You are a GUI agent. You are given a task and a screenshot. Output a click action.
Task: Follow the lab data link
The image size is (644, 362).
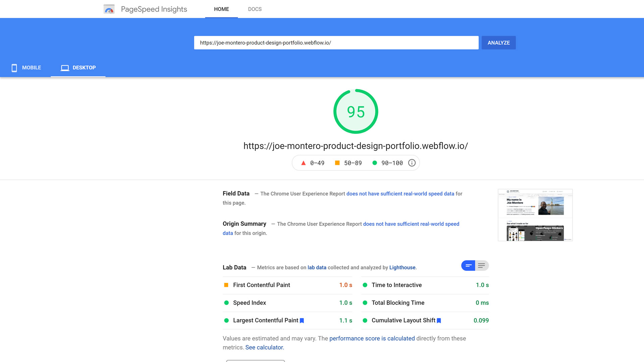(317, 267)
